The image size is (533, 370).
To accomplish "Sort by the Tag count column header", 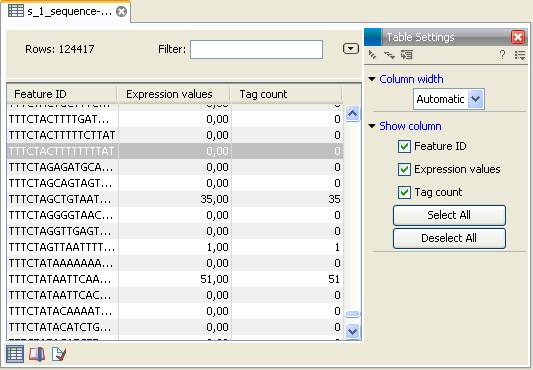I will pos(287,94).
